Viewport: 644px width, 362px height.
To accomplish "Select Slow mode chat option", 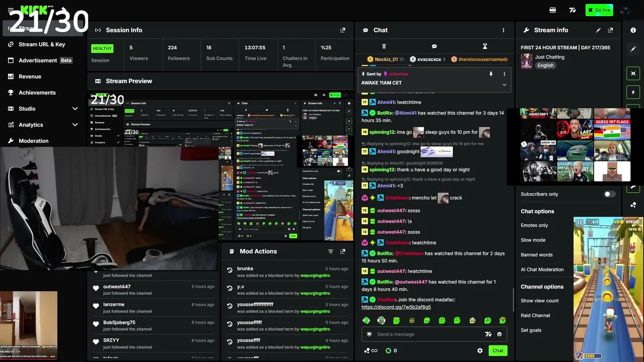I will [533, 240].
